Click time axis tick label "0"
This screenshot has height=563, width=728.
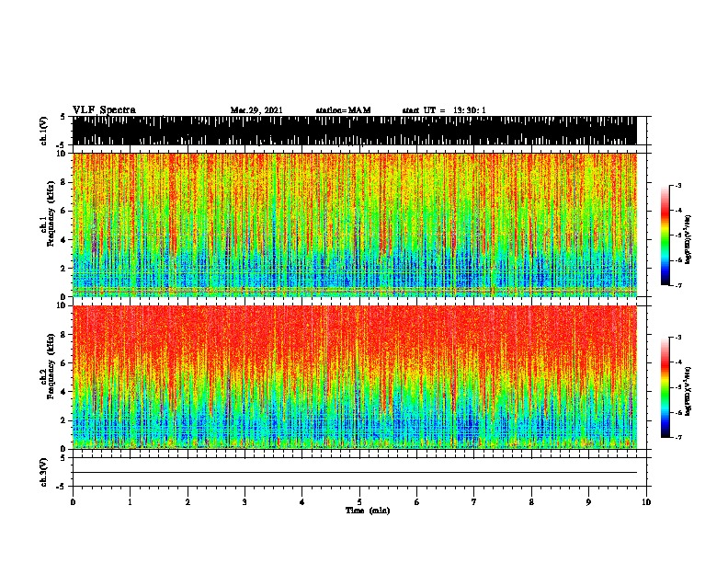point(73,501)
